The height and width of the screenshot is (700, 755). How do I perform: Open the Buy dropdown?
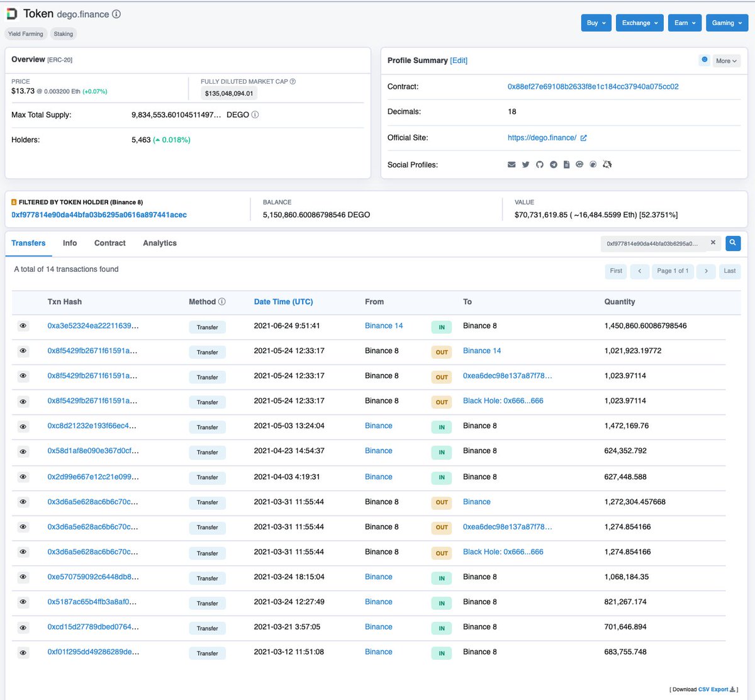point(595,23)
